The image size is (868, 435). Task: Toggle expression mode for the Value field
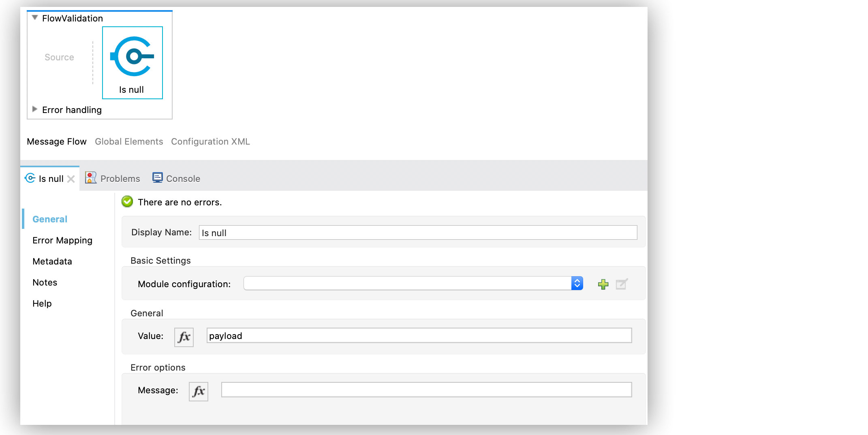184,337
